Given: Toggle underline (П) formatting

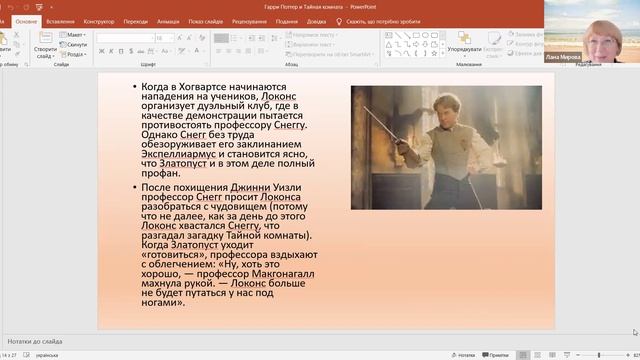Looking at the screenshot, I should (121, 51).
